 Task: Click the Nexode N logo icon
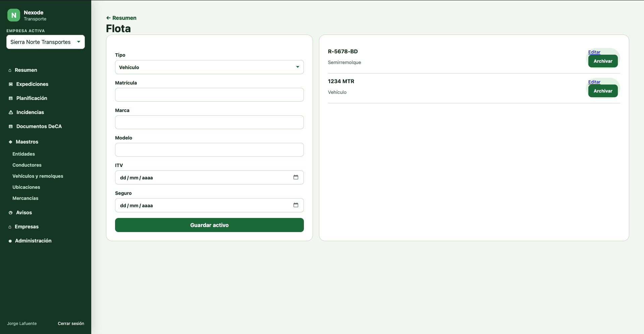tap(14, 15)
